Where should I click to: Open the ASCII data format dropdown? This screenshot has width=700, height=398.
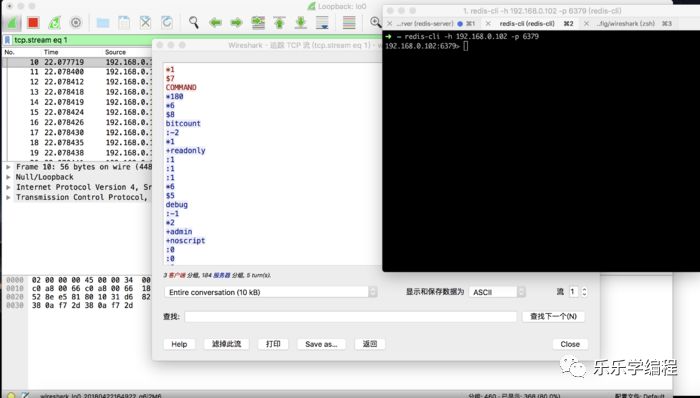click(497, 292)
